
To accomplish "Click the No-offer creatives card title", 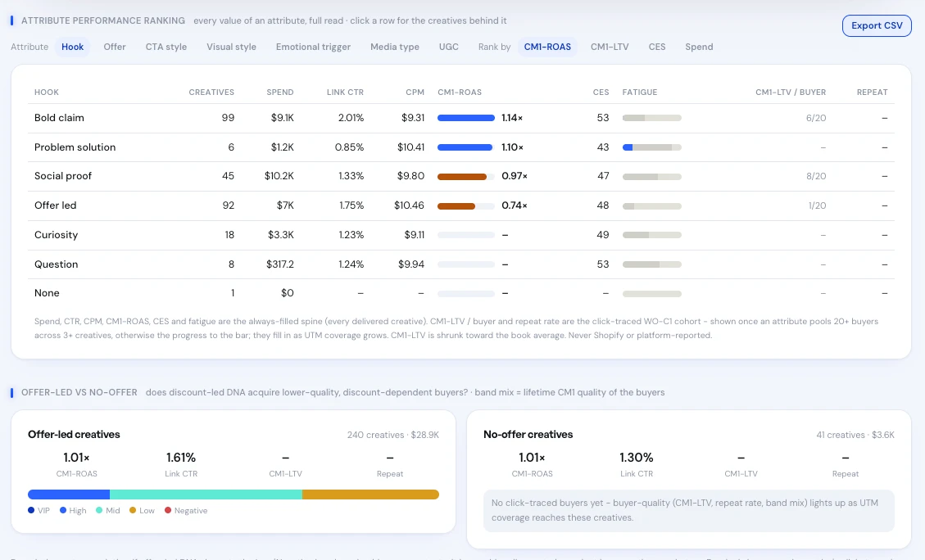I will coord(528,435).
